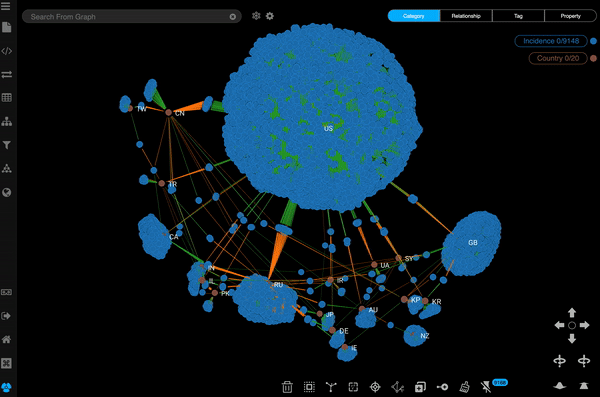The width and height of the screenshot is (600, 397).
Task: Click the fit-to-screen sidebar icon
Action: 7,363
